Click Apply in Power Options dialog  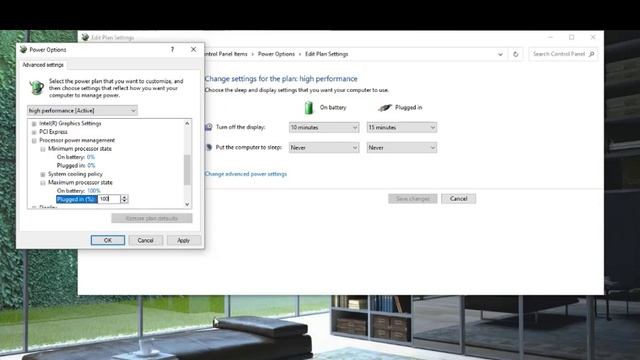184,240
